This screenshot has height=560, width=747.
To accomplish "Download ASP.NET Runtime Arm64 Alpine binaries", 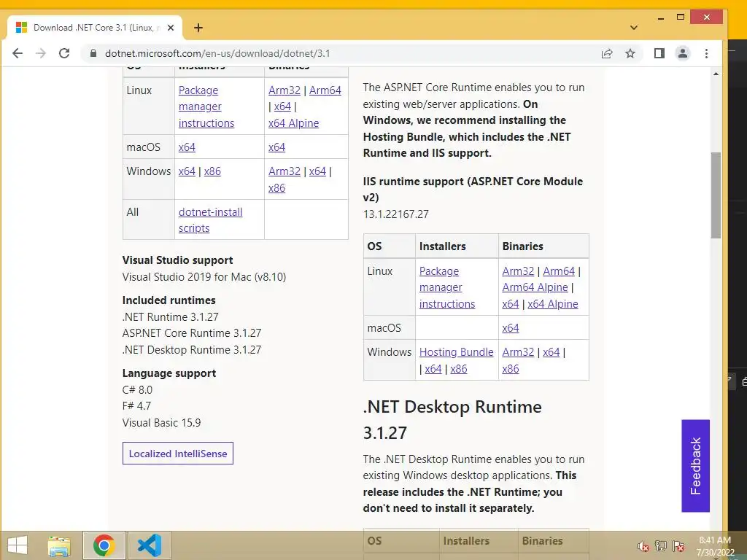I will pos(535,287).
